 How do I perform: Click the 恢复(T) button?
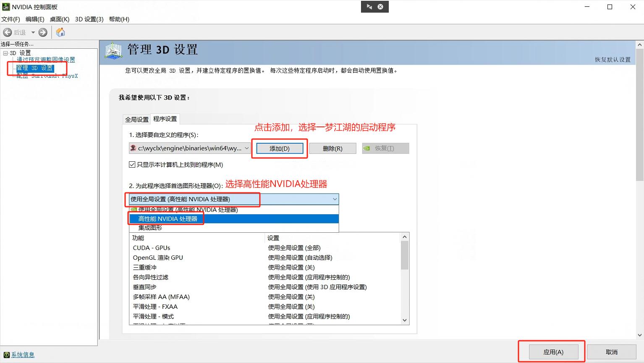(385, 148)
